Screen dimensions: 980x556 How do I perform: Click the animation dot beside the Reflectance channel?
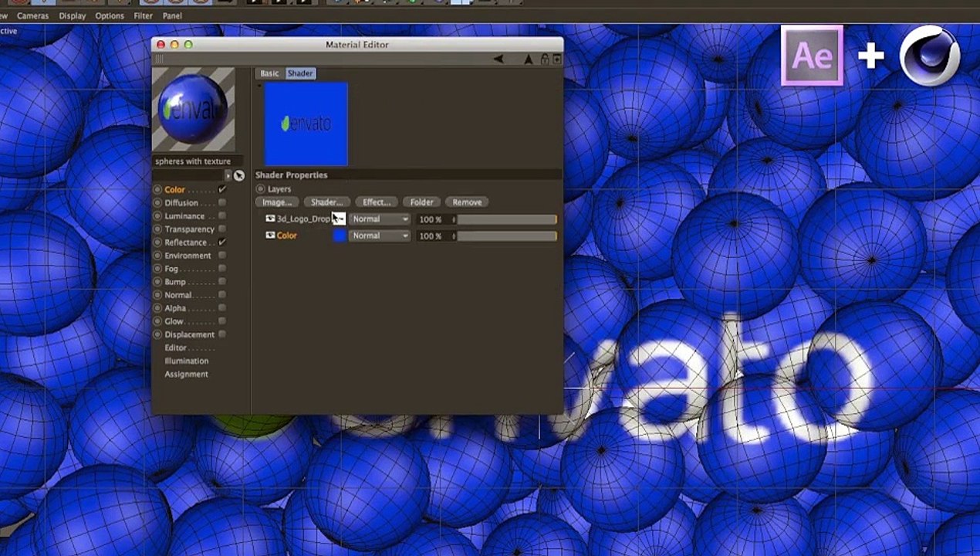coord(157,242)
